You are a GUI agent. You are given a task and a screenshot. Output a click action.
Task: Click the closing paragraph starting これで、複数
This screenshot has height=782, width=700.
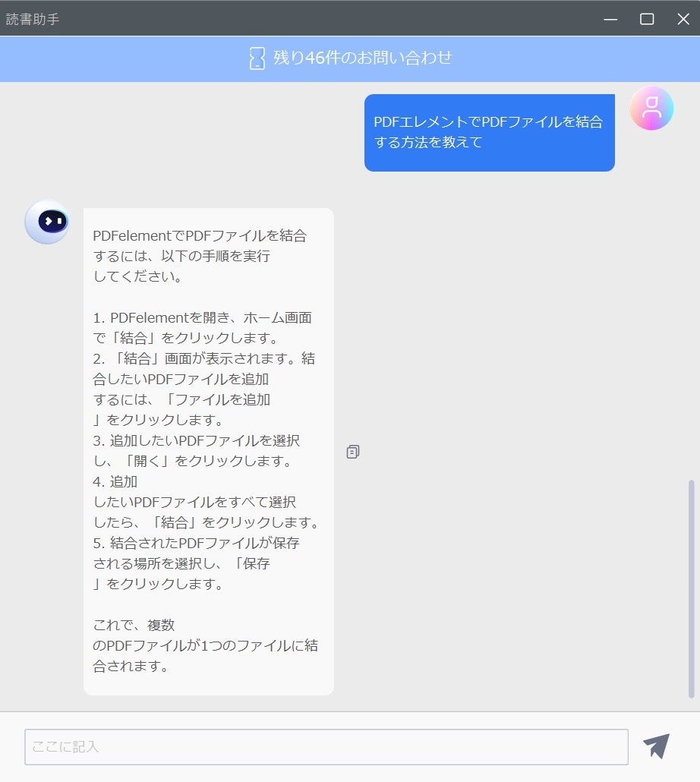(x=205, y=645)
